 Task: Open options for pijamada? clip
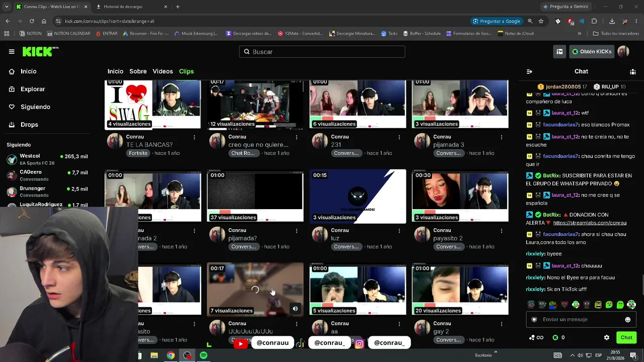pyautogui.click(x=296, y=230)
